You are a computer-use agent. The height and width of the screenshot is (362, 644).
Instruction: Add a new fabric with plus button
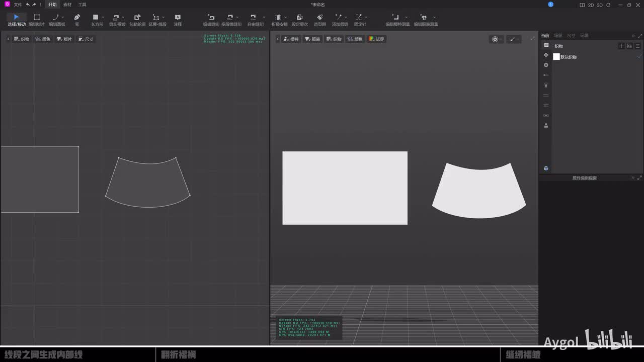(621, 46)
